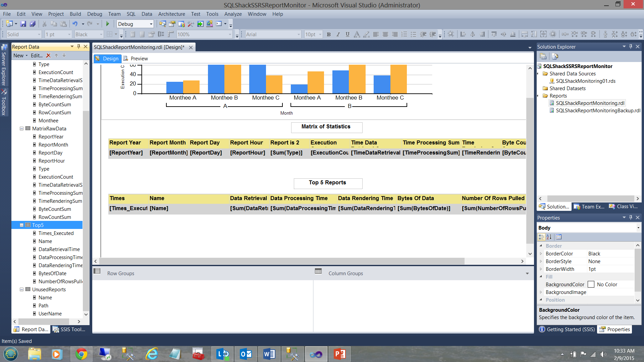644x362 pixels.
Task: Collapse the Top5 dataset node
Action: pos(21,225)
